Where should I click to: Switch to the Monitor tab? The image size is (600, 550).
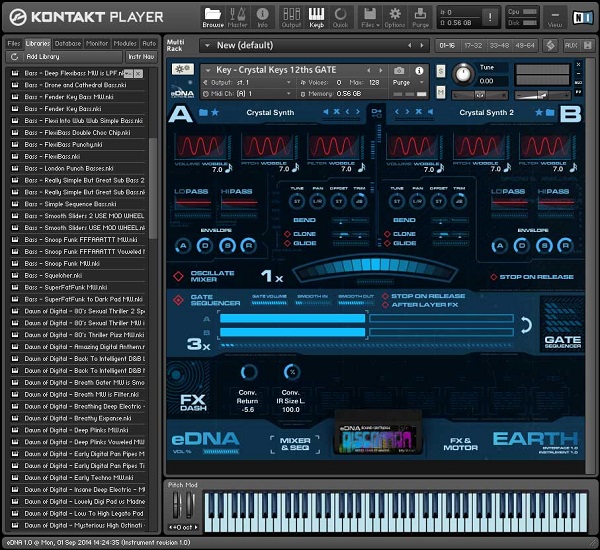click(x=97, y=44)
